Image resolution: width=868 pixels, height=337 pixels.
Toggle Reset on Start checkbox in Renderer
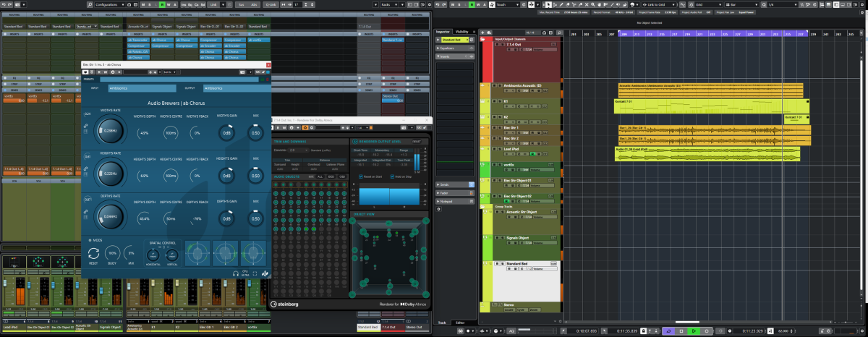point(361,176)
